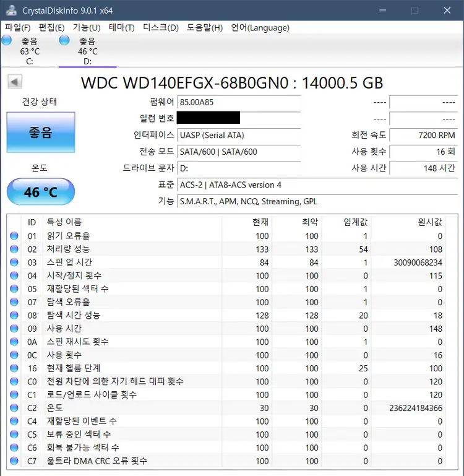This screenshot has width=464, height=476.
Task: Click the status dot of row C6 회복 불가능 섹터 수
Action: coord(14,448)
